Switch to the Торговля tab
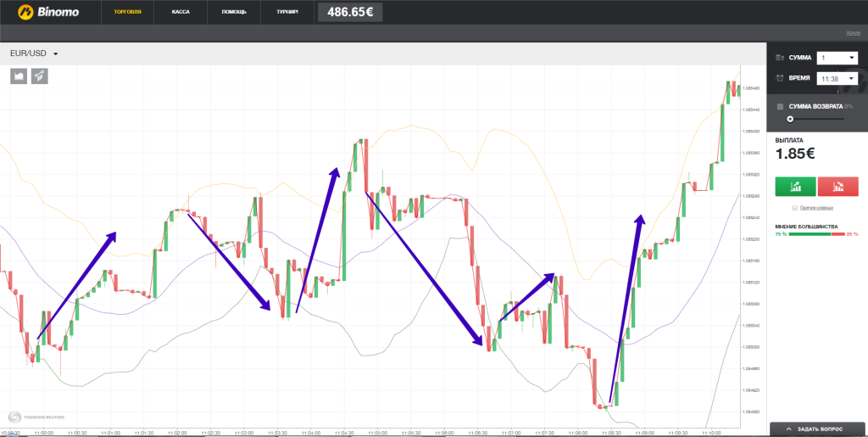Screen dimensions: 868x437 click(127, 12)
